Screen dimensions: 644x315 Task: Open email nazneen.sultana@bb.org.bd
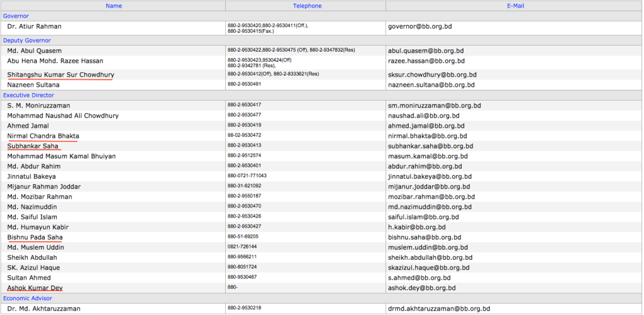[x=431, y=85]
